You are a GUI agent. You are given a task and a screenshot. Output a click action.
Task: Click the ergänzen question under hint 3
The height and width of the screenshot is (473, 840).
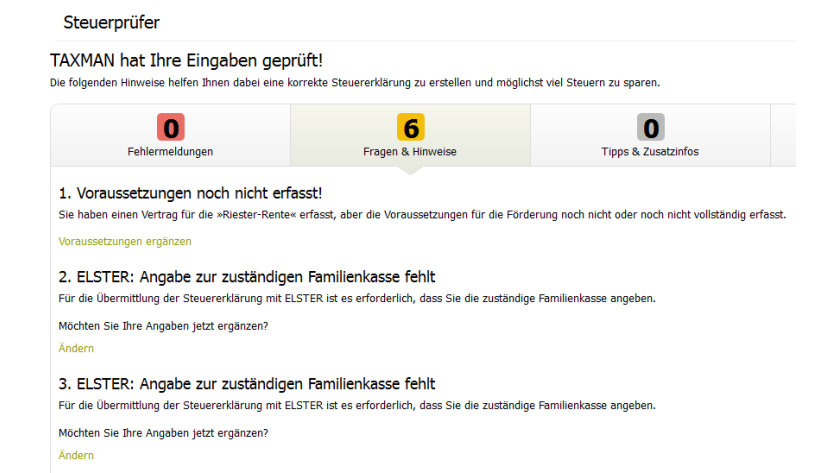click(x=163, y=433)
